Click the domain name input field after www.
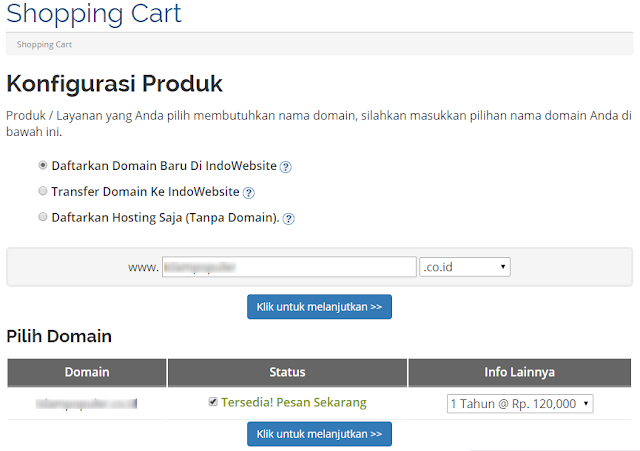 289,267
